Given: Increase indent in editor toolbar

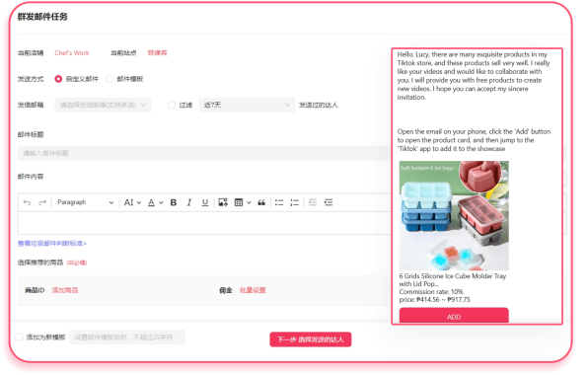Looking at the screenshot, I should coord(329,202).
